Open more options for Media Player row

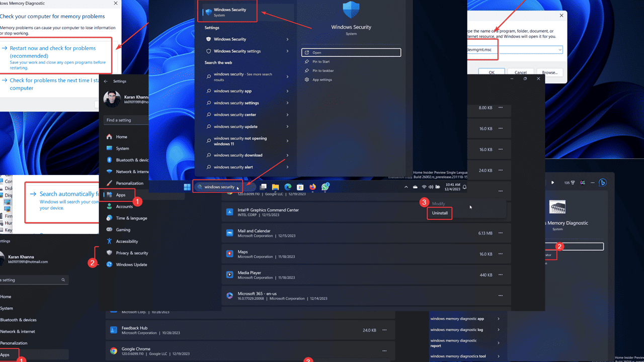[x=500, y=275]
